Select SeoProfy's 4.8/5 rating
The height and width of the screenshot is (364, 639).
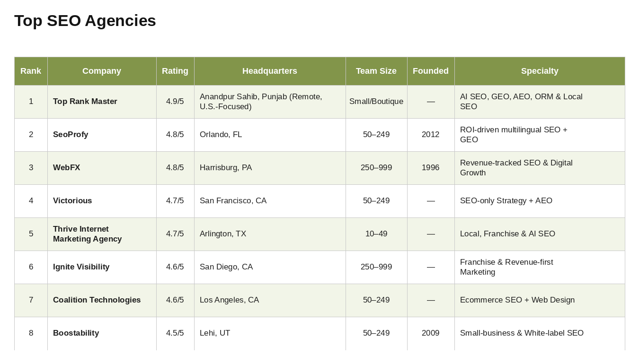pos(175,135)
